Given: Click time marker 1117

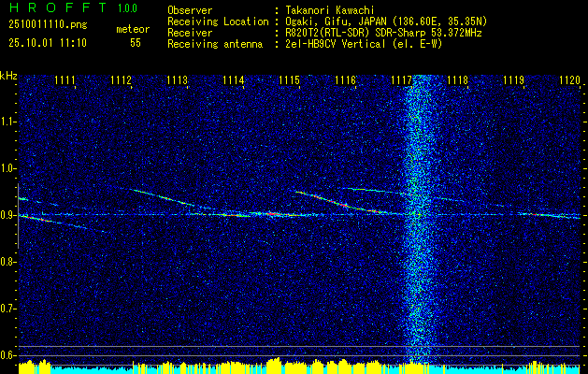Looking at the screenshot, I should [402, 79].
